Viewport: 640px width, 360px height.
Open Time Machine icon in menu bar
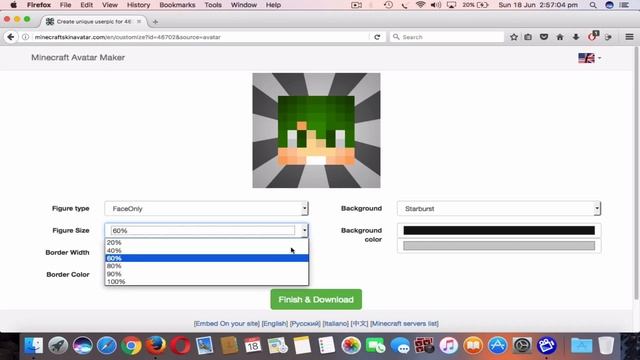click(x=388, y=5)
